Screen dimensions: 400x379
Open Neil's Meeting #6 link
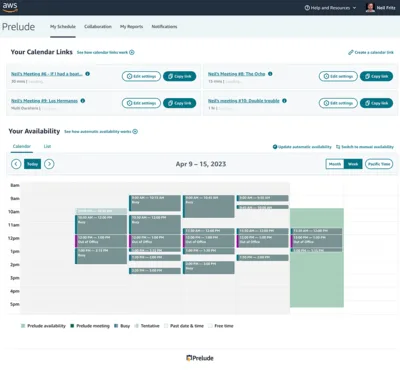click(x=47, y=74)
